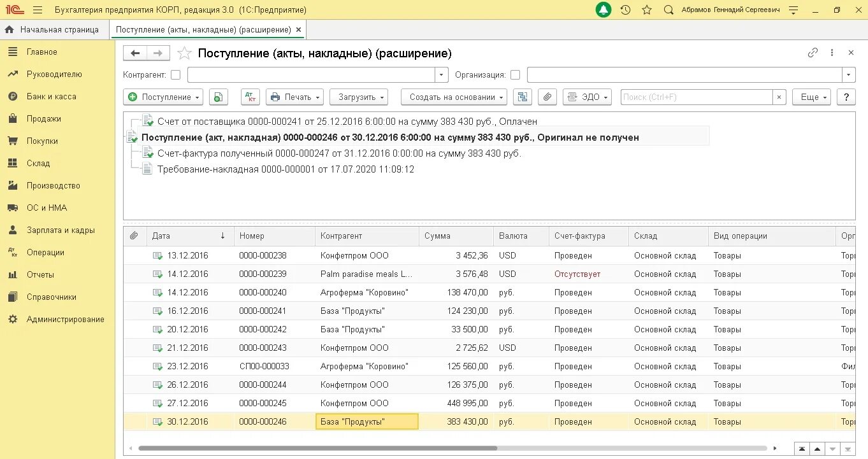Viewport: 868px width, 459px height.
Task: Click the red Отсутствует invoice status
Action: tap(577, 274)
